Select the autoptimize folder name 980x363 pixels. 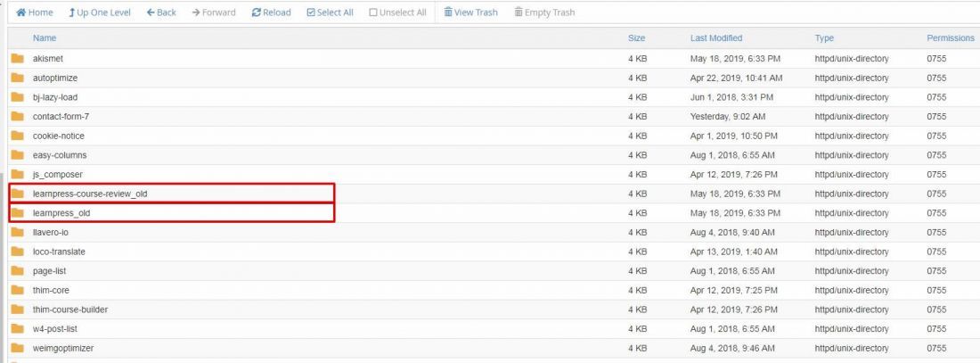pyautogui.click(x=55, y=78)
